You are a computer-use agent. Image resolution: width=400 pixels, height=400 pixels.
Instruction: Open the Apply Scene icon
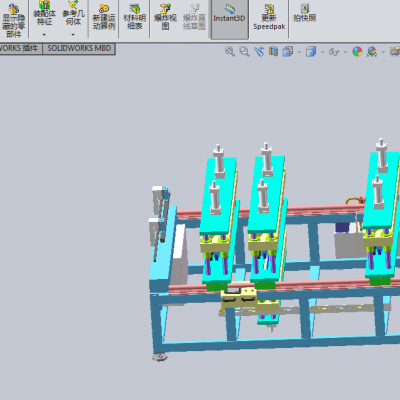click(x=372, y=51)
